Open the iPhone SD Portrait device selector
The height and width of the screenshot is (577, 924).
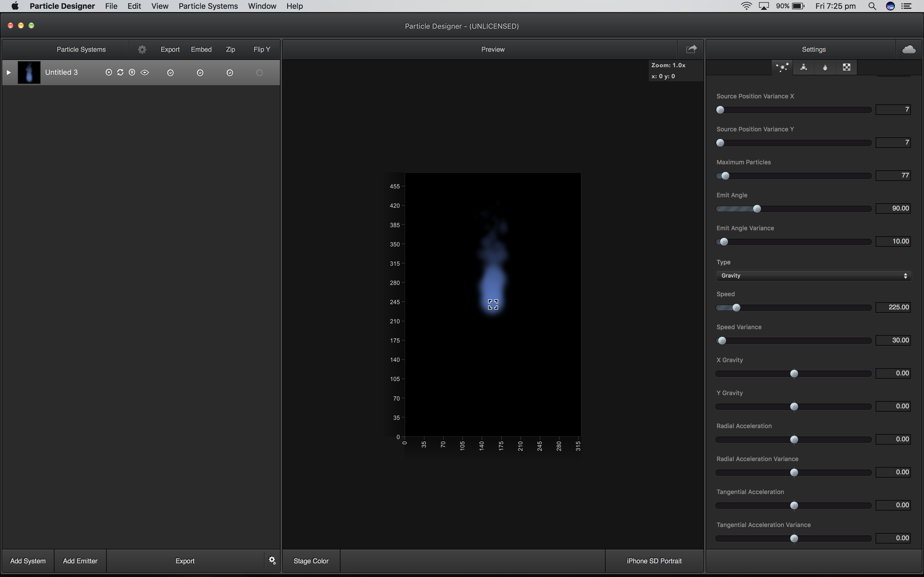pyautogui.click(x=654, y=561)
